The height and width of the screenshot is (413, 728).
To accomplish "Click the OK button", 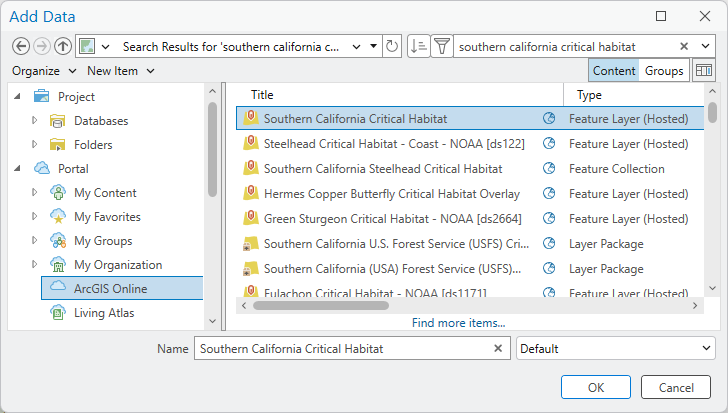I will click(596, 387).
